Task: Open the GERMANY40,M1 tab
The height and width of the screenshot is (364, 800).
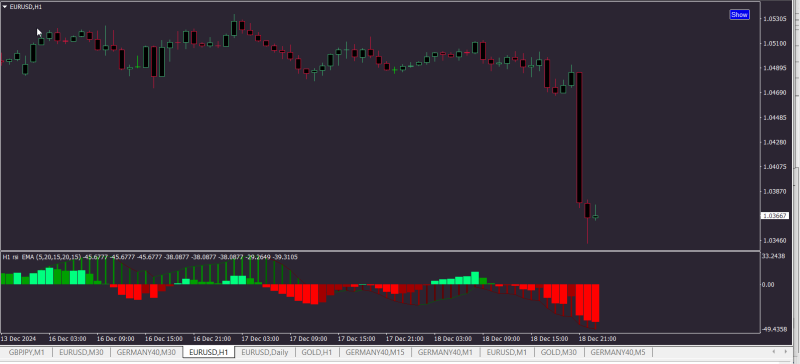Action: coord(445,352)
